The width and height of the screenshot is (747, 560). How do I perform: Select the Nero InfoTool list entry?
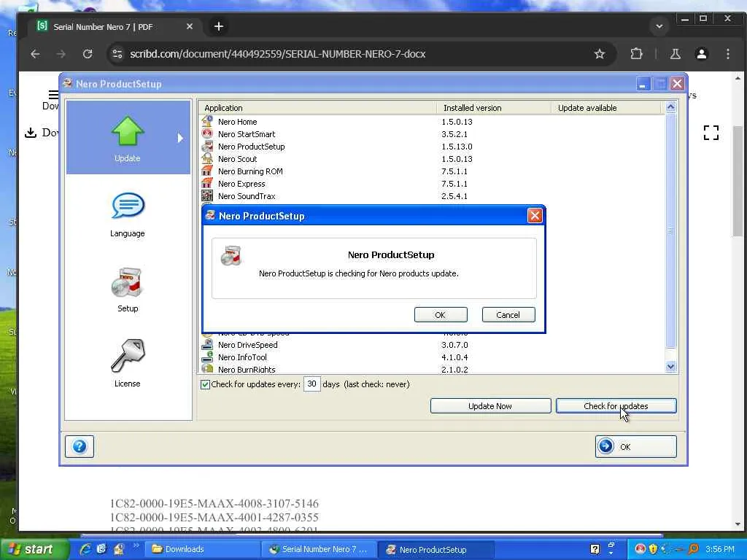click(x=242, y=357)
